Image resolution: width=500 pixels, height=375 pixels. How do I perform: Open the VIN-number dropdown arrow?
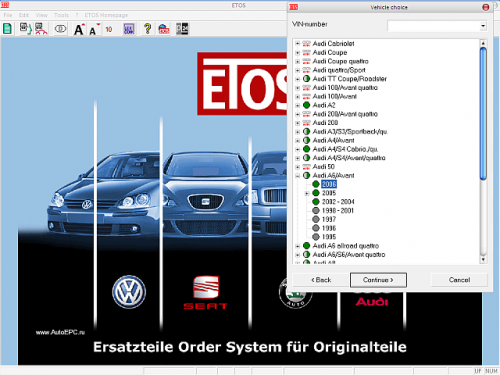click(483, 26)
